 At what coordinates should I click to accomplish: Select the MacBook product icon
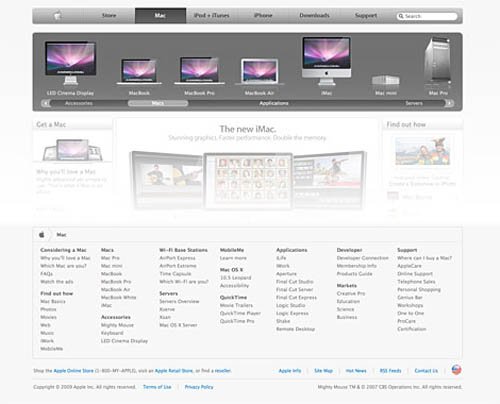point(139,71)
